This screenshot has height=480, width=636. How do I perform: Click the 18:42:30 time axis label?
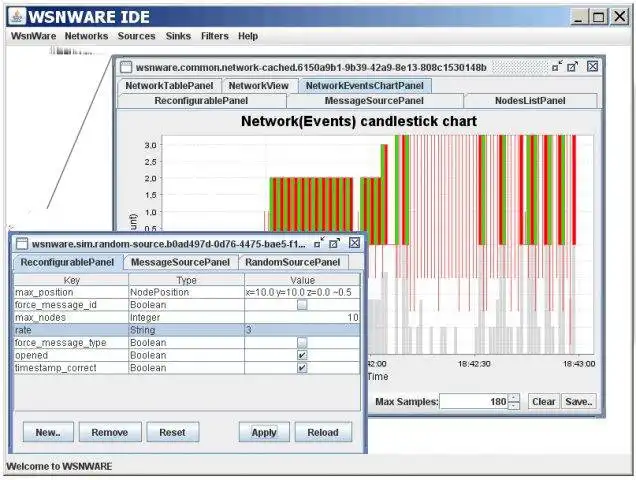pos(474,364)
